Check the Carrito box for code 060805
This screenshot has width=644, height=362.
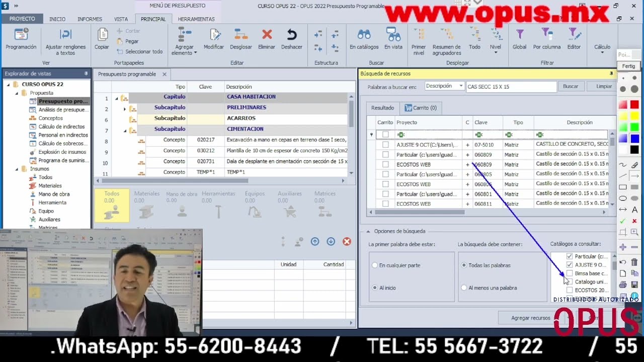pos(385,174)
